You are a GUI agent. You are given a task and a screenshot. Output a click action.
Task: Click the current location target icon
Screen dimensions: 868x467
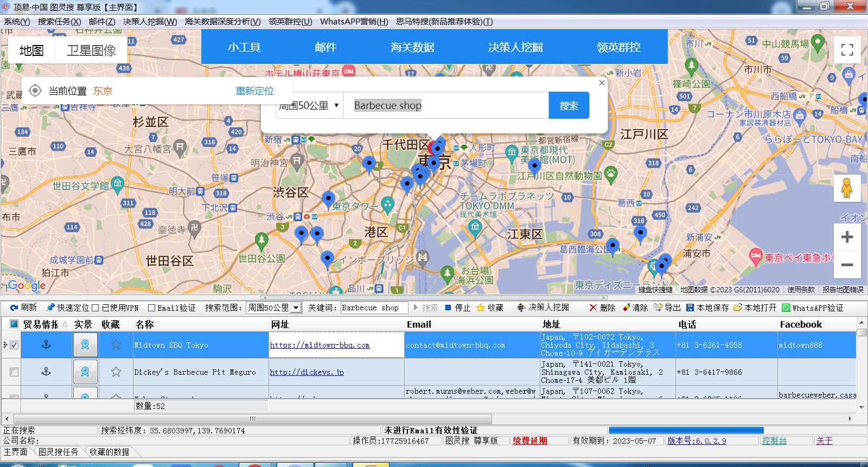35,91
